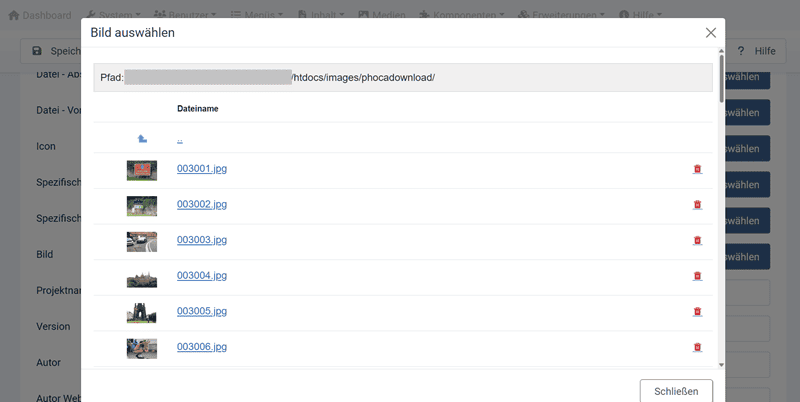
Task: Delete 003004.jpg with the trash icon
Action: (x=697, y=276)
